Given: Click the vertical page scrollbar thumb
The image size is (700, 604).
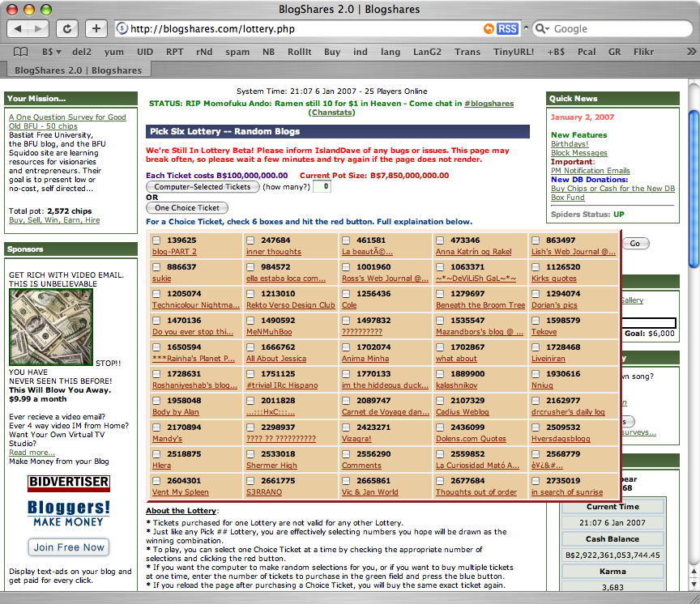Looking at the screenshot, I should [693, 186].
